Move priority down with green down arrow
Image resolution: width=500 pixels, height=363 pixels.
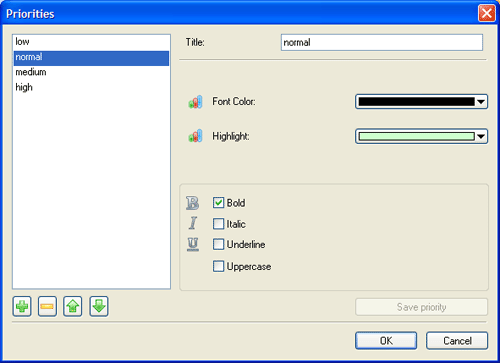(99, 306)
